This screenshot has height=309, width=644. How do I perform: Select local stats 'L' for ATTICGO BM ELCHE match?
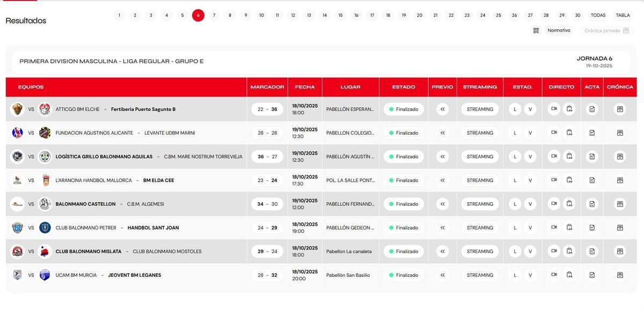tap(515, 109)
